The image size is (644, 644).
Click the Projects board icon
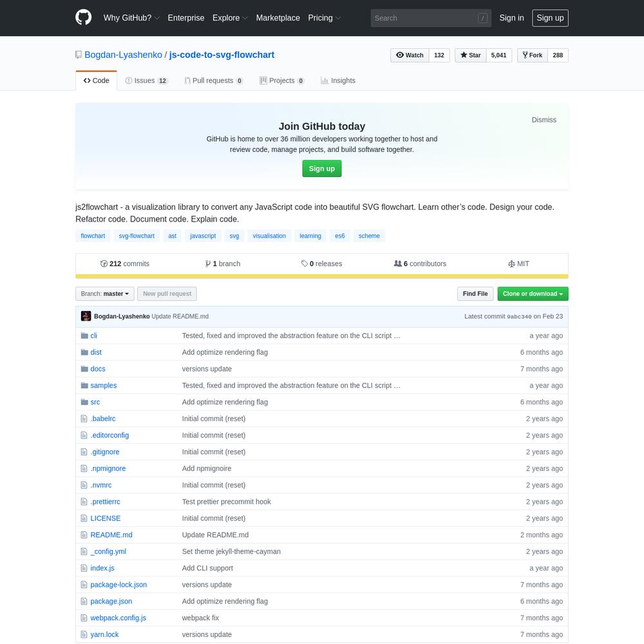click(263, 80)
